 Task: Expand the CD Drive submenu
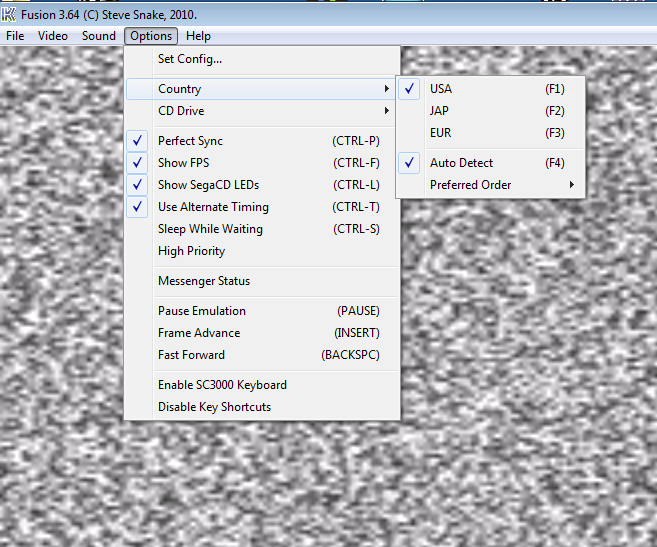(262, 111)
